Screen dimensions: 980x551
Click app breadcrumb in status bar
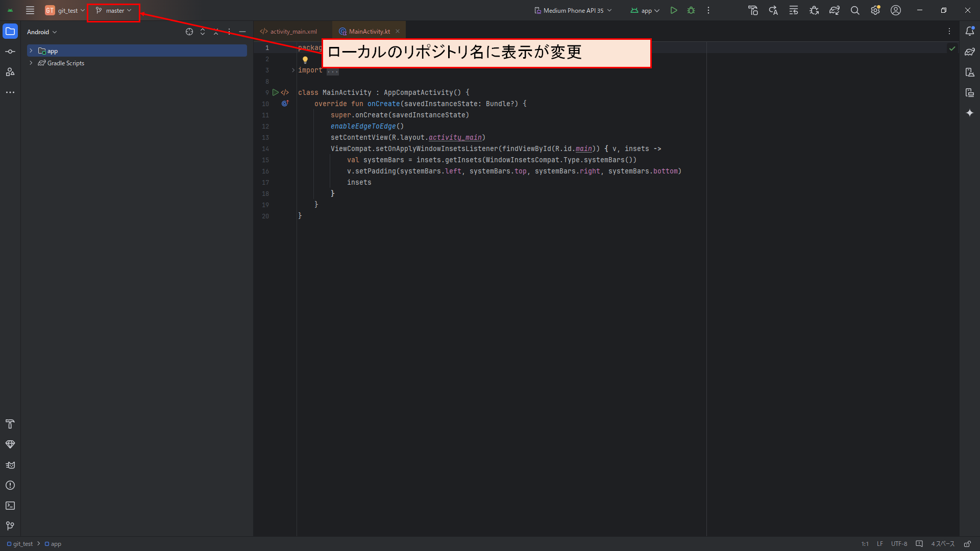[54, 544]
